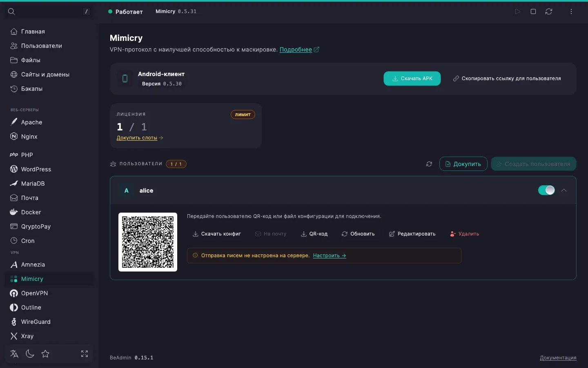Click the Почта envelope icon
This screenshot has height=368, width=588.
coord(14,198)
